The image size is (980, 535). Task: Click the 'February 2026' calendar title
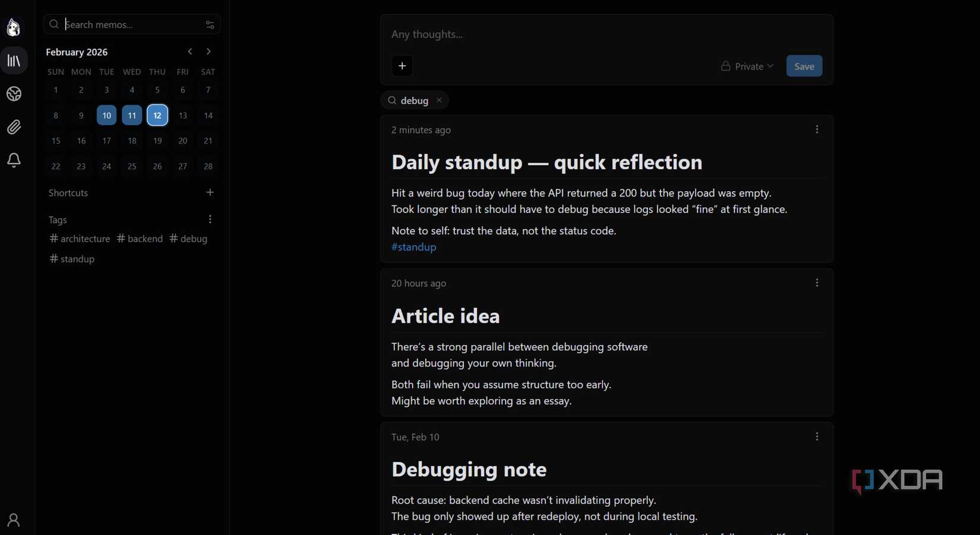click(77, 52)
